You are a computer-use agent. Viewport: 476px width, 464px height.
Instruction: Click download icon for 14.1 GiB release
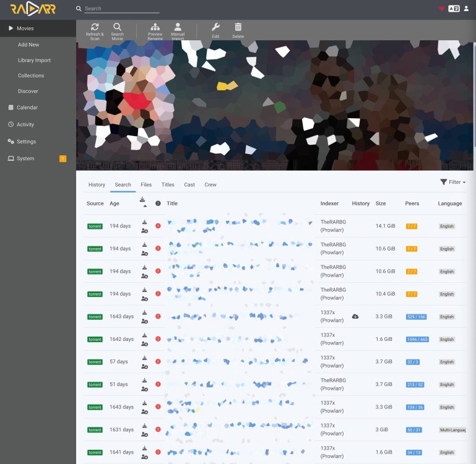tap(144, 222)
